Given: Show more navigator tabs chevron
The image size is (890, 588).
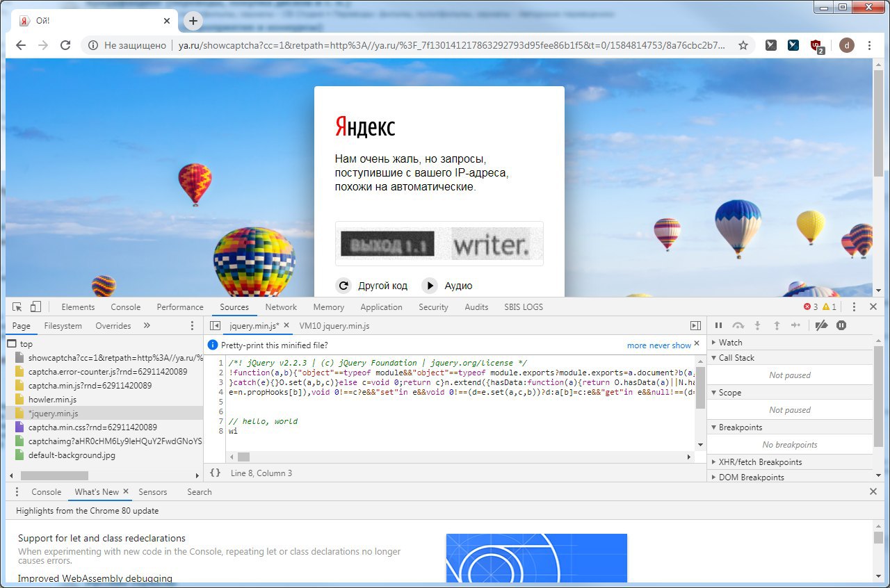Looking at the screenshot, I should [x=147, y=325].
